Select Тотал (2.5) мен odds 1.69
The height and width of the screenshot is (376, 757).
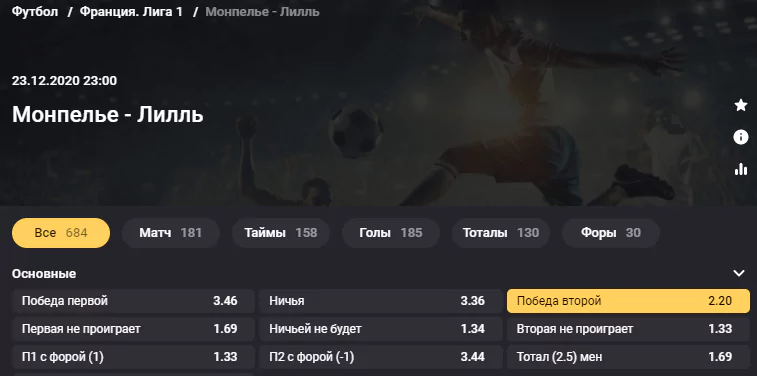tap(628, 357)
